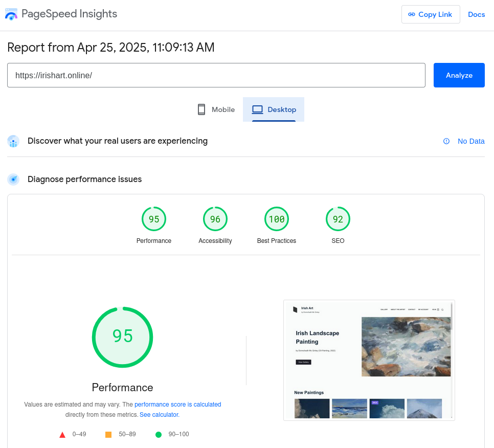Open the performance score is calculated link
This screenshot has width=494, height=448.
177,404
